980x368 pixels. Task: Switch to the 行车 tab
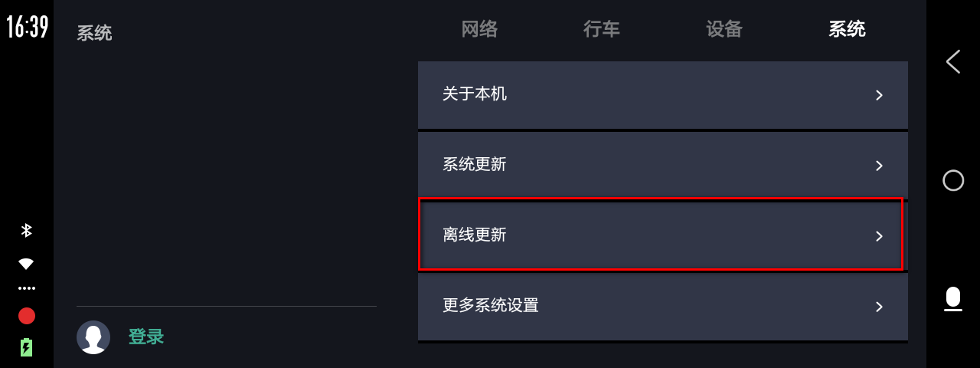(602, 29)
